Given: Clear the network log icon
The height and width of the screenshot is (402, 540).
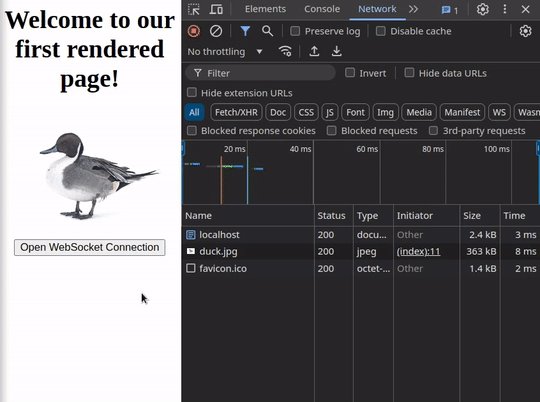Looking at the screenshot, I should (216, 31).
